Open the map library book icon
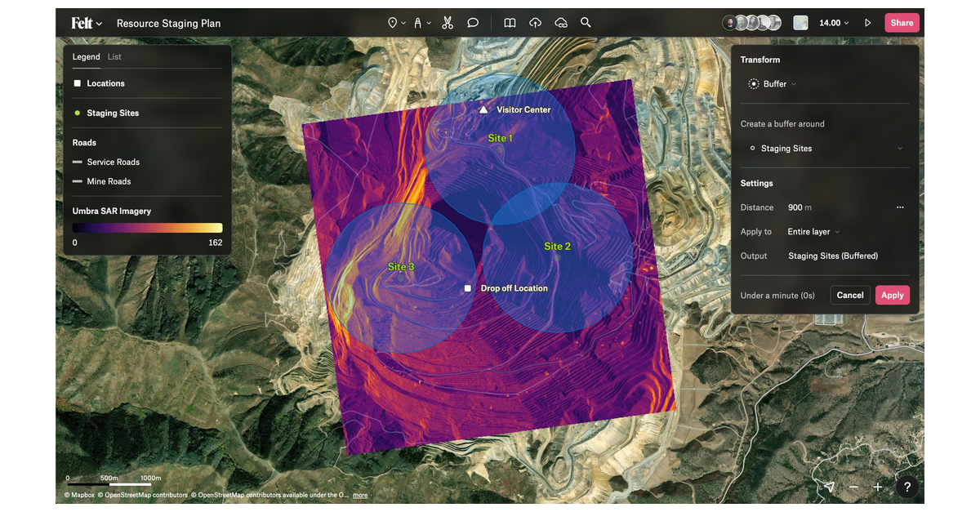This screenshot has width=980, height=512. coord(510,23)
